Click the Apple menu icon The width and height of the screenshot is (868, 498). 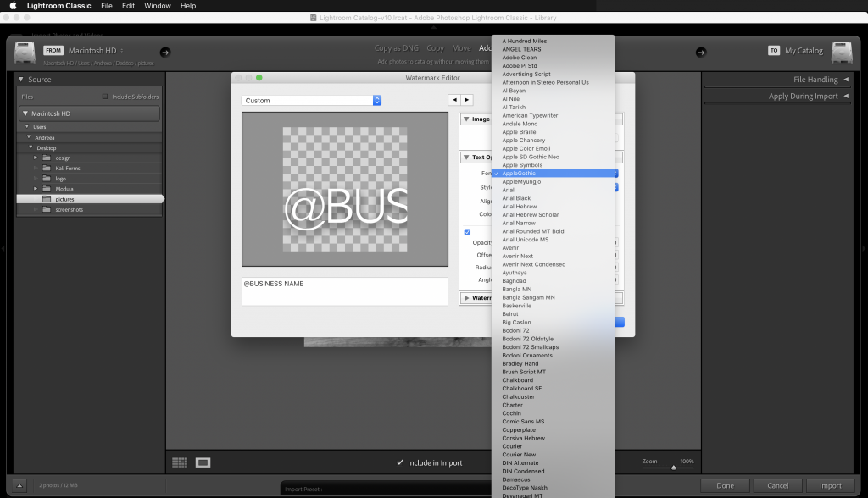(x=12, y=6)
